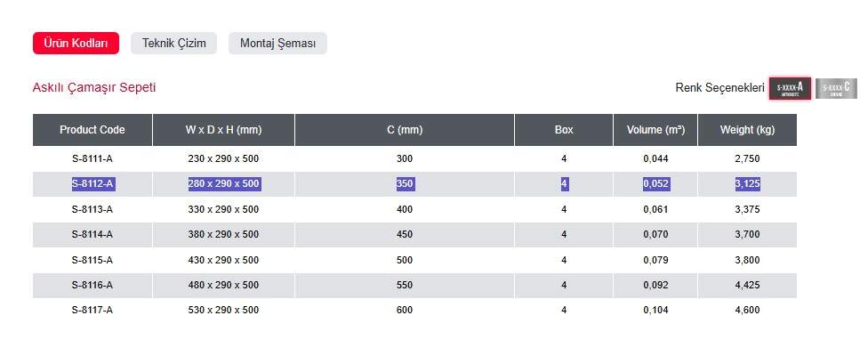Select the S-XXXX-A anthracite color option
This screenshot has height=356, width=868.
pos(789,88)
